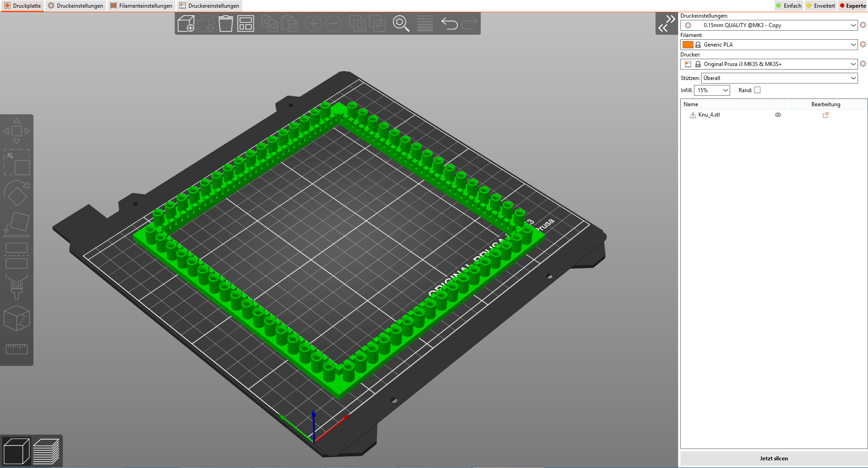
Task: Switch to 3D editor view
Action: [x=16, y=451]
